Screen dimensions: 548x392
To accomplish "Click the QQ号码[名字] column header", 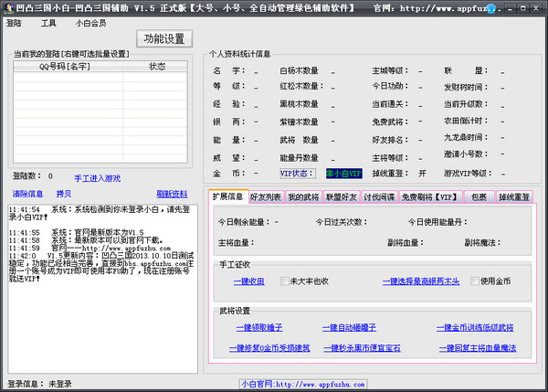I will [68, 67].
